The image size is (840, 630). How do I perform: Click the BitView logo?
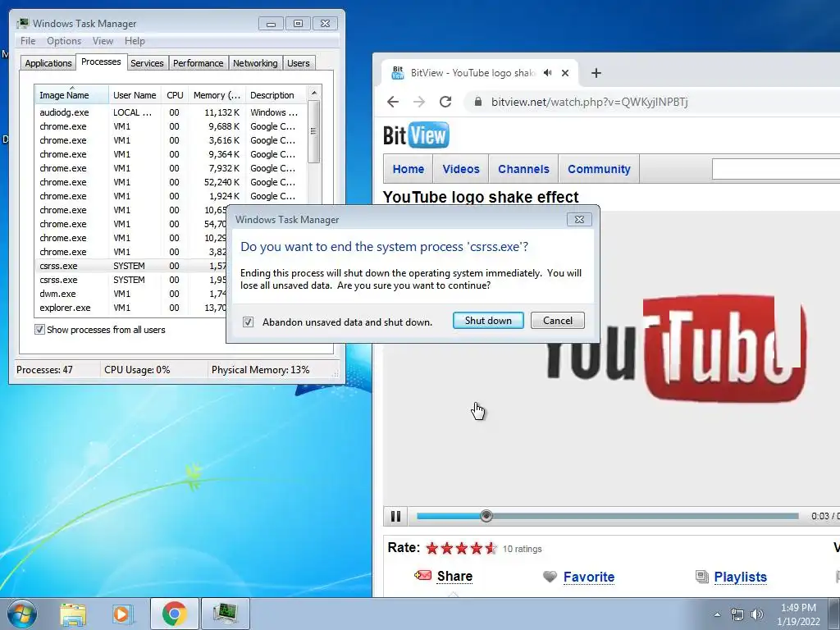click(416, 135)
